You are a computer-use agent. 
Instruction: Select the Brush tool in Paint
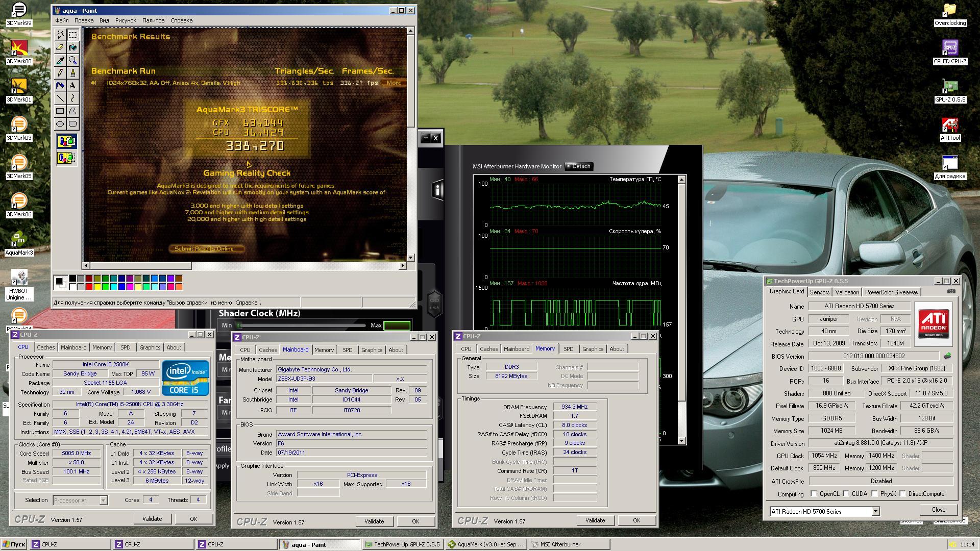73,73
